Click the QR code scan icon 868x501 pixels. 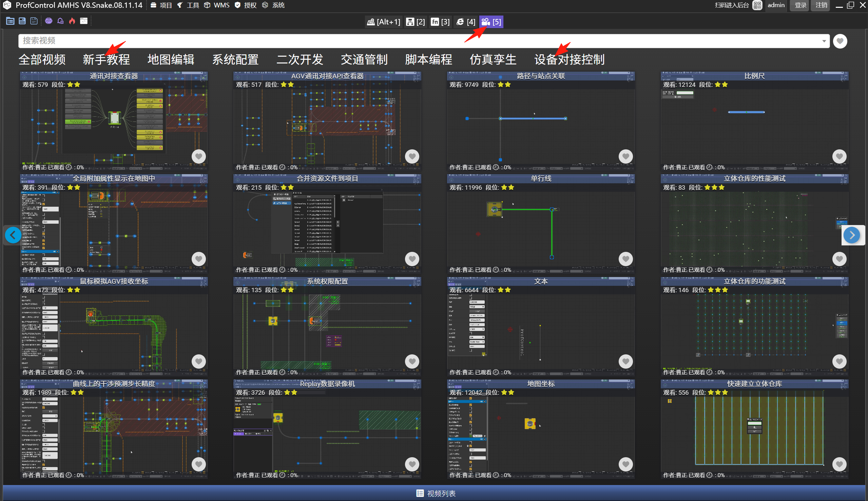757,5
